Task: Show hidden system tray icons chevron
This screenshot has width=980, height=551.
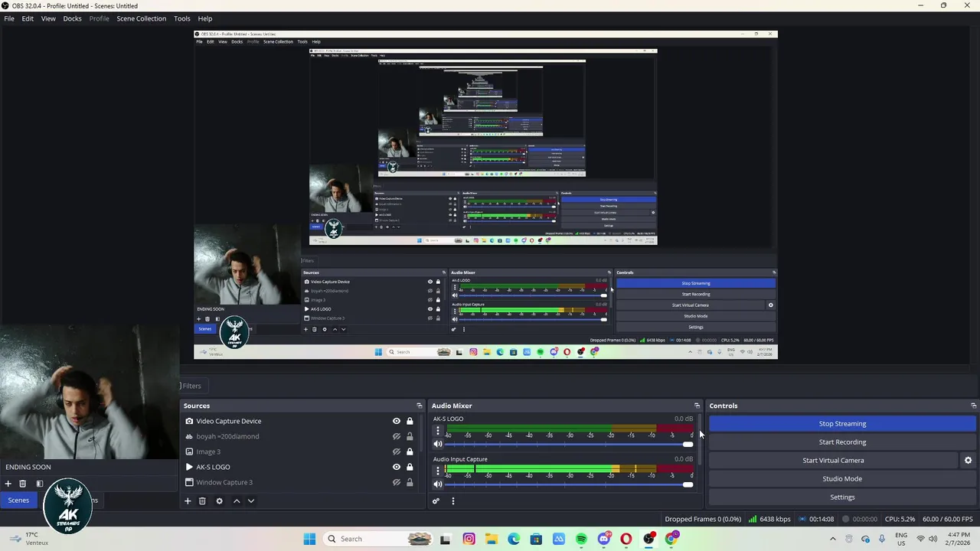Action: coord(833,539)
